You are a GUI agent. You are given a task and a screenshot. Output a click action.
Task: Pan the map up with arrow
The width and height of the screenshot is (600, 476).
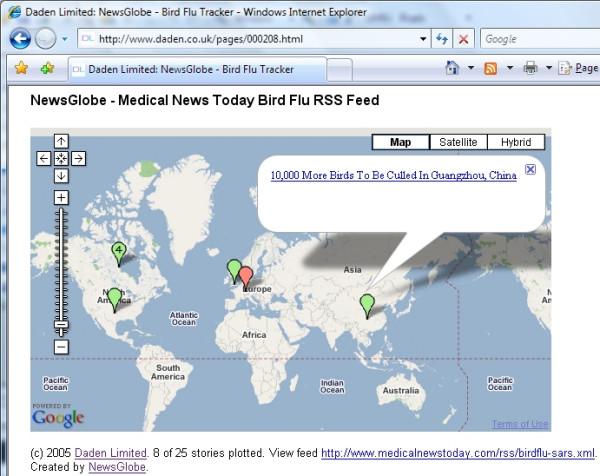61,142
